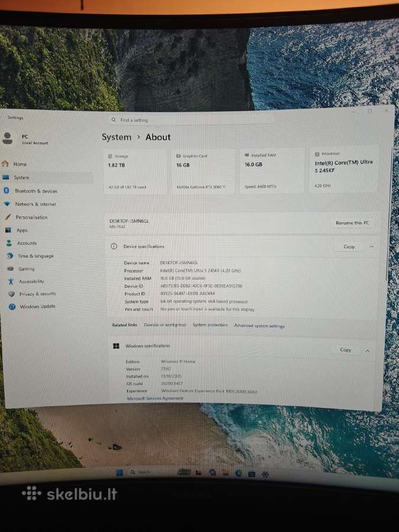The height and width of the screenshot is (532, 399).
Task: Open Gaming settings page
Action: (x=26, y=269)
